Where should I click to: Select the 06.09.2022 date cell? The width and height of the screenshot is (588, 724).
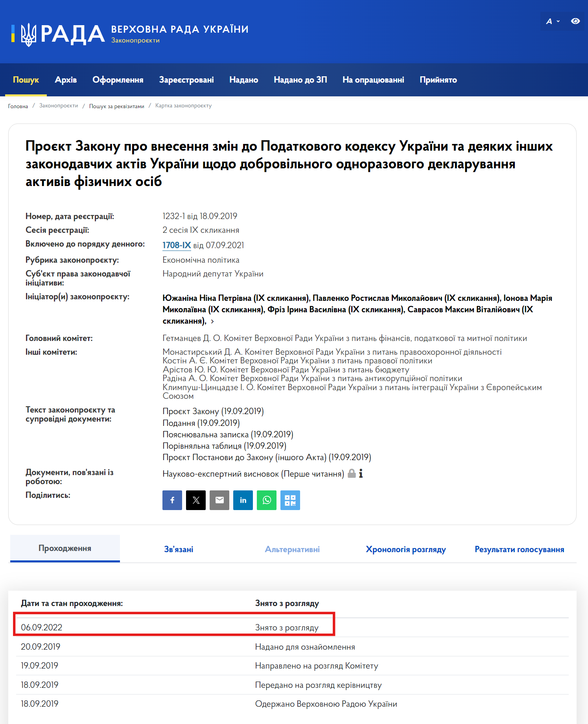tap(42, 627)
